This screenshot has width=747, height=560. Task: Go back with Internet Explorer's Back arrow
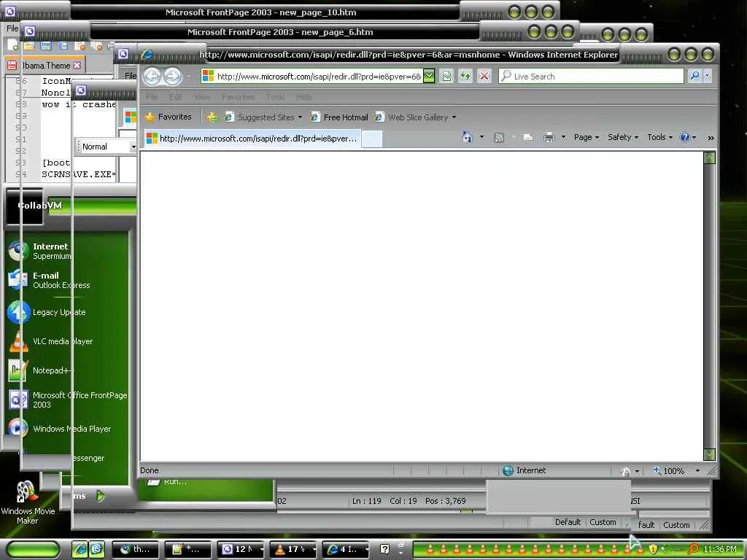[x=152, y=76]
